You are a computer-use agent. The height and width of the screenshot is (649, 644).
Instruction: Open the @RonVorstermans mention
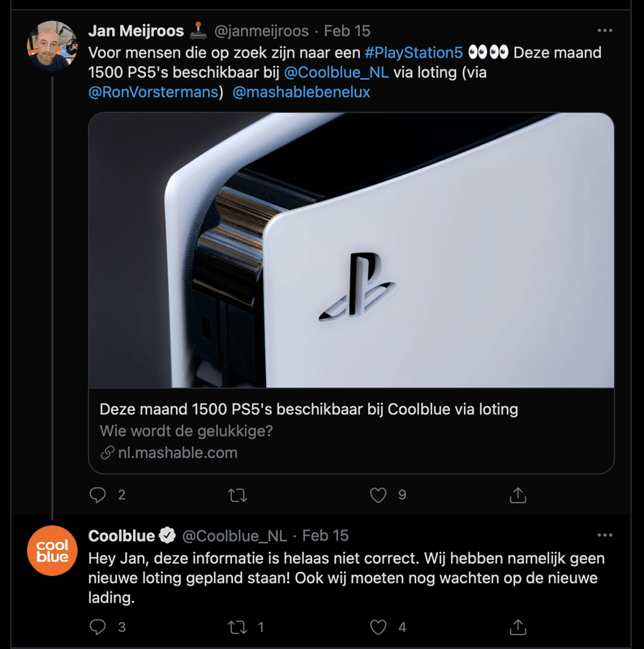[x=153, y=92]
